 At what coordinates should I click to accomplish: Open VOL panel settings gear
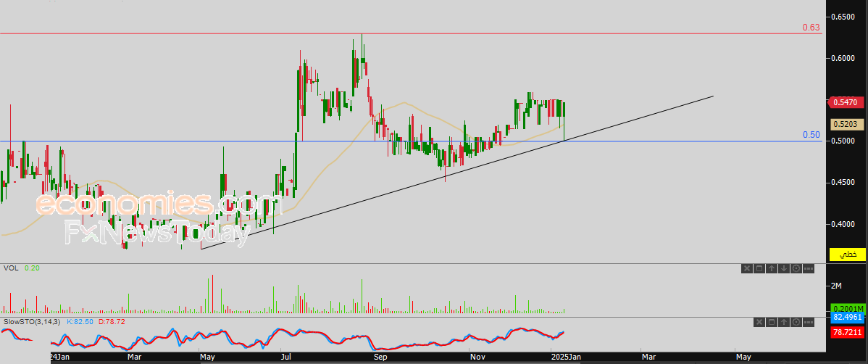(796, 269)
